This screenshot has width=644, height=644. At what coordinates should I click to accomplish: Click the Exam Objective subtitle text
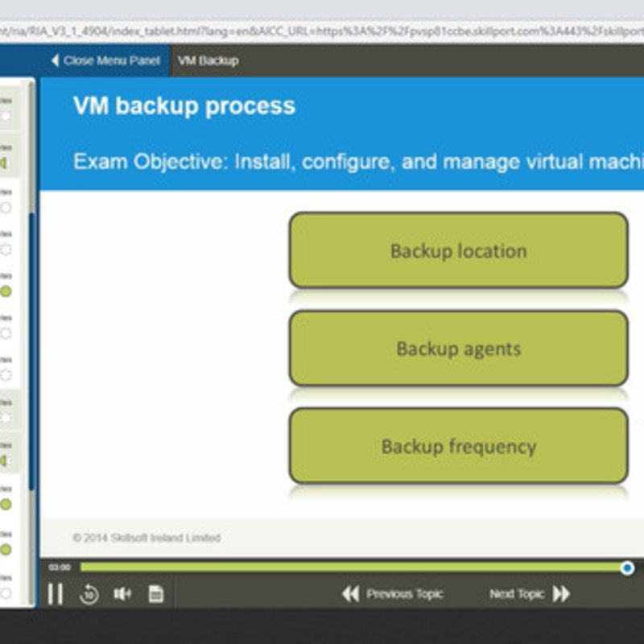point(358,162)
